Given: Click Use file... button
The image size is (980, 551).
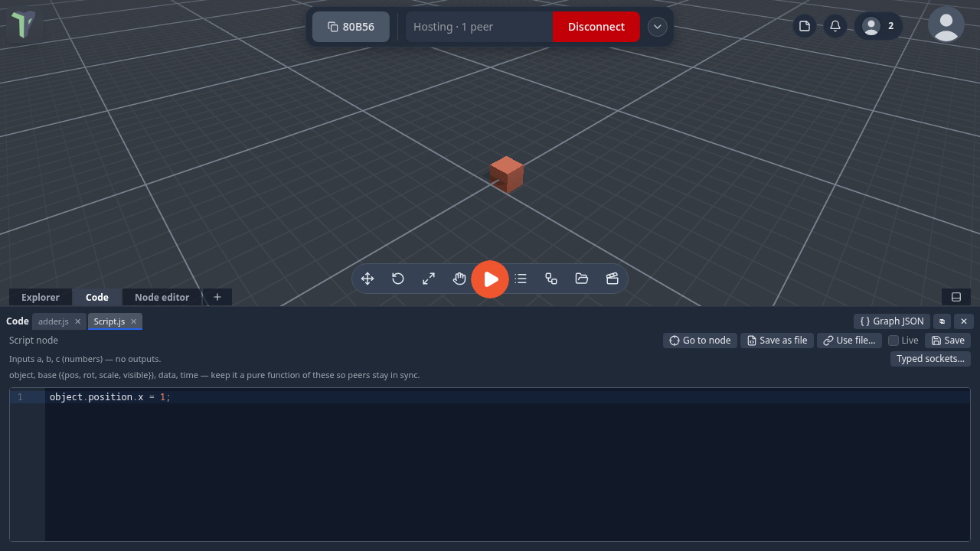Looking at the screenshot, I should point(849,341).
